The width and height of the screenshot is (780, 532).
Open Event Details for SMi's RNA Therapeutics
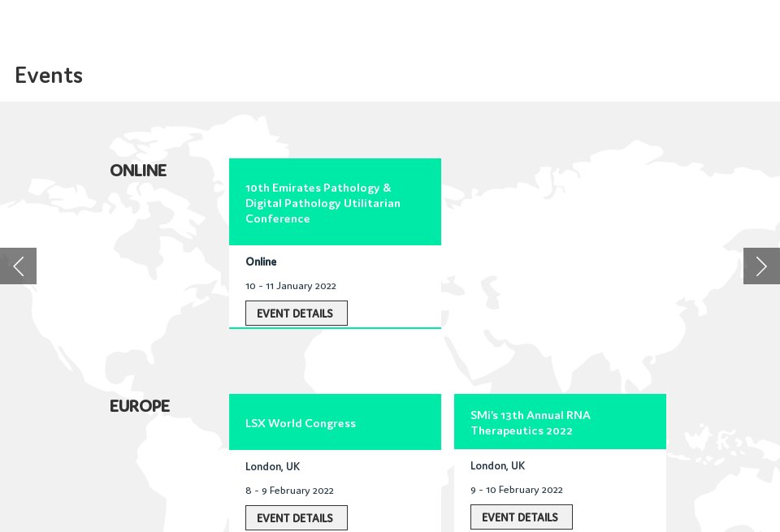pyautogui.click(x=521, y=517)
